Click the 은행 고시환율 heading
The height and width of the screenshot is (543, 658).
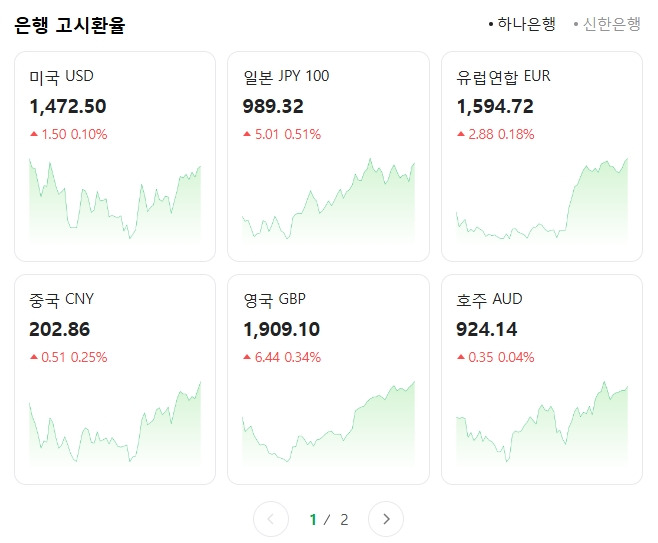[x=70, y=25]
